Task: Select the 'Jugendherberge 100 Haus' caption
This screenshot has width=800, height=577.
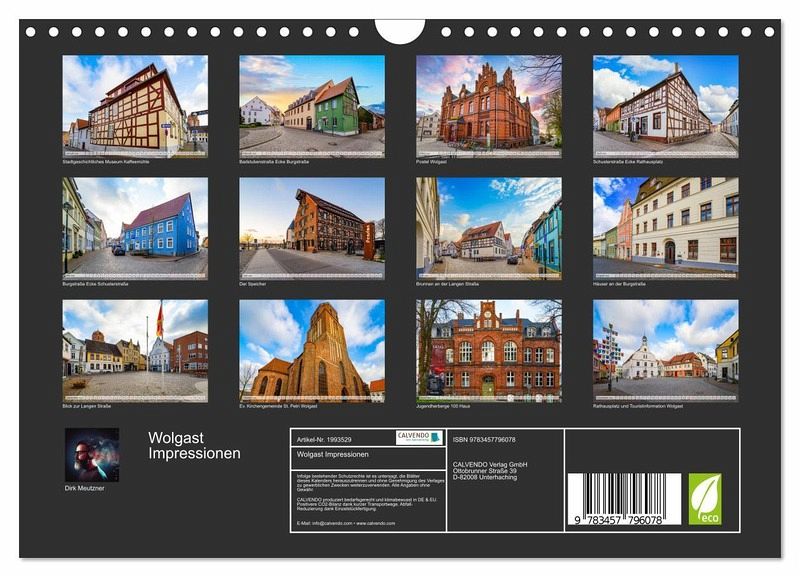Action: coord(443,406)
